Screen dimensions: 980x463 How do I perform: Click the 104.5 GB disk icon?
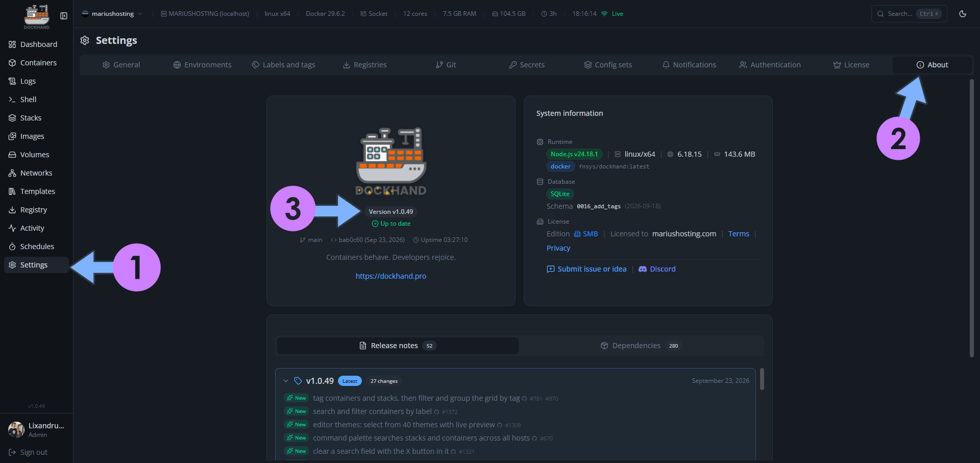495,14
